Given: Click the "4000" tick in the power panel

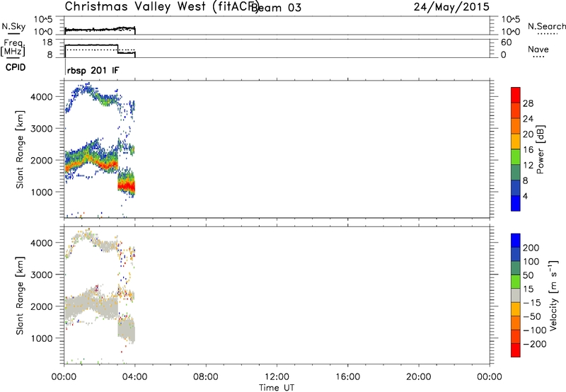Looking at the screenshot, I should click(42, 97).
